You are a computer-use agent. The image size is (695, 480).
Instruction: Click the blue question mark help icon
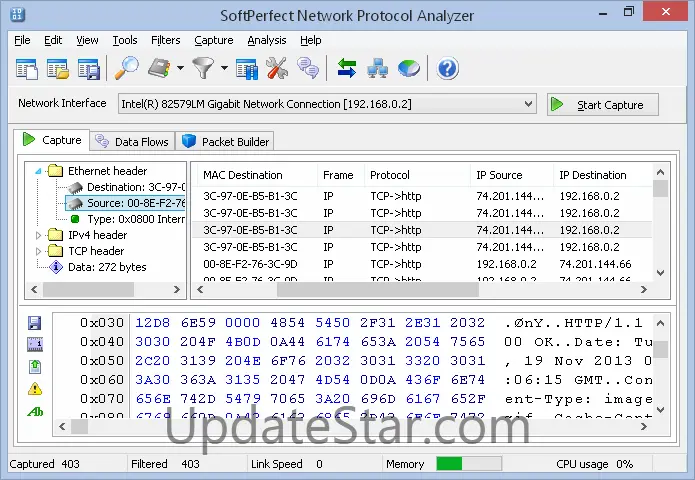click(x=447, y=69)
